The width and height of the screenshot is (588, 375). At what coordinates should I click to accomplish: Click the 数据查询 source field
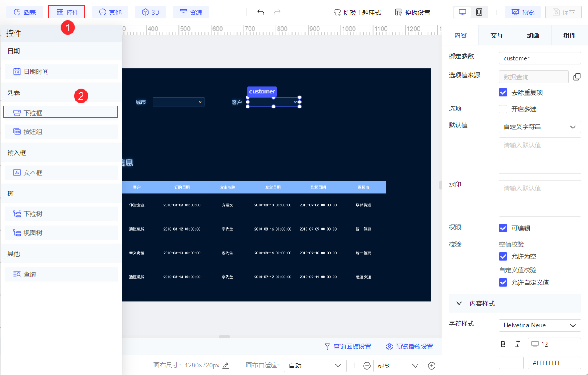(533, 77)
